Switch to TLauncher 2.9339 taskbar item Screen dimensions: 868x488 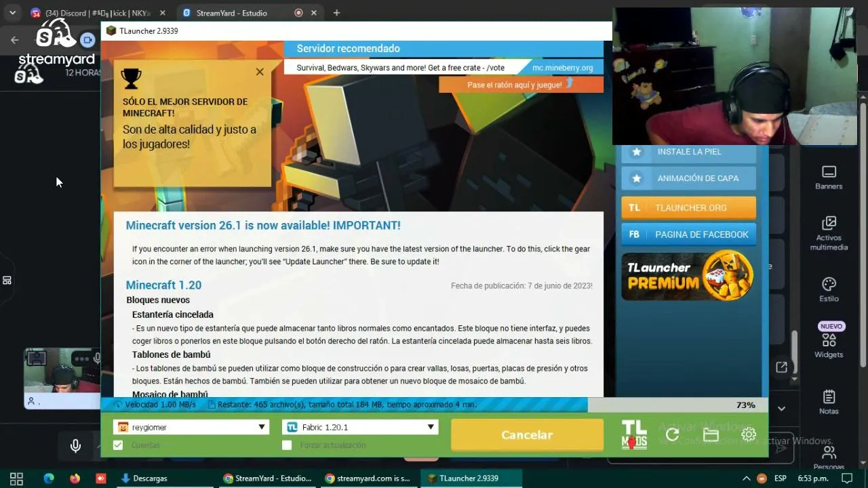coord(471,479)
